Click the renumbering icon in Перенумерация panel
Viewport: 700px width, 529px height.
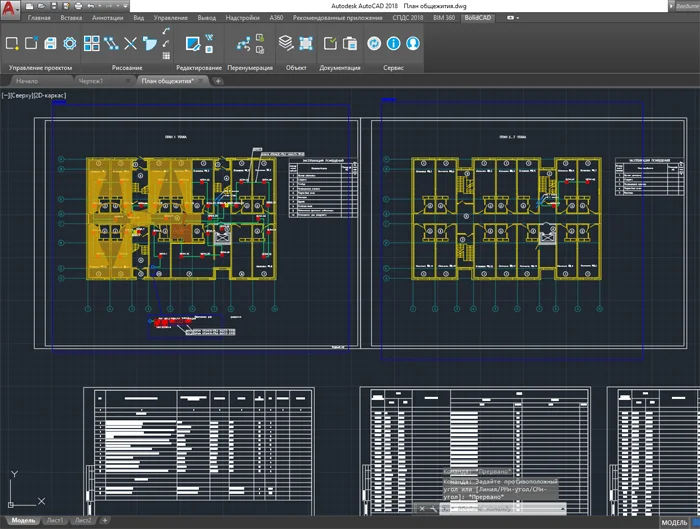242,43
